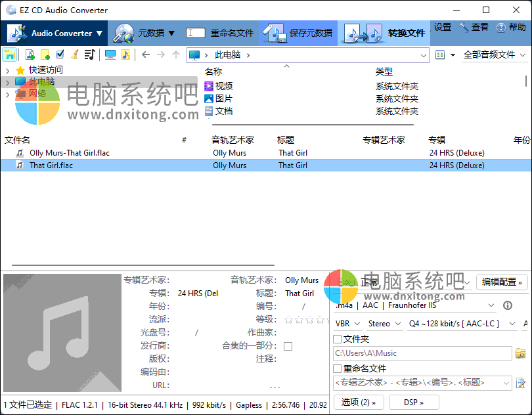Click the 重命名文件 toolbar button
This screenshot has width=532, height=415.
click(x=219, y=33)
